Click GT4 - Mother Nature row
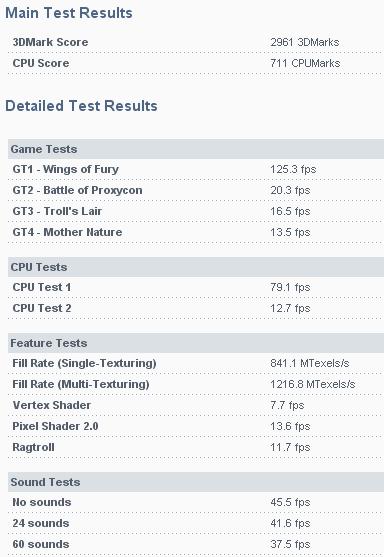This screenshot has width=384, height=557. click(x=196, y=232)
